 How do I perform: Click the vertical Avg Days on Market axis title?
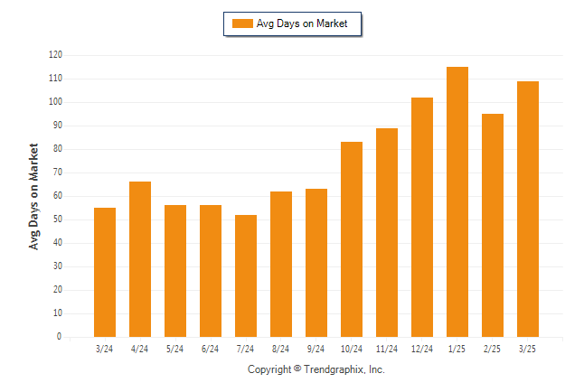tap(33, 197)
